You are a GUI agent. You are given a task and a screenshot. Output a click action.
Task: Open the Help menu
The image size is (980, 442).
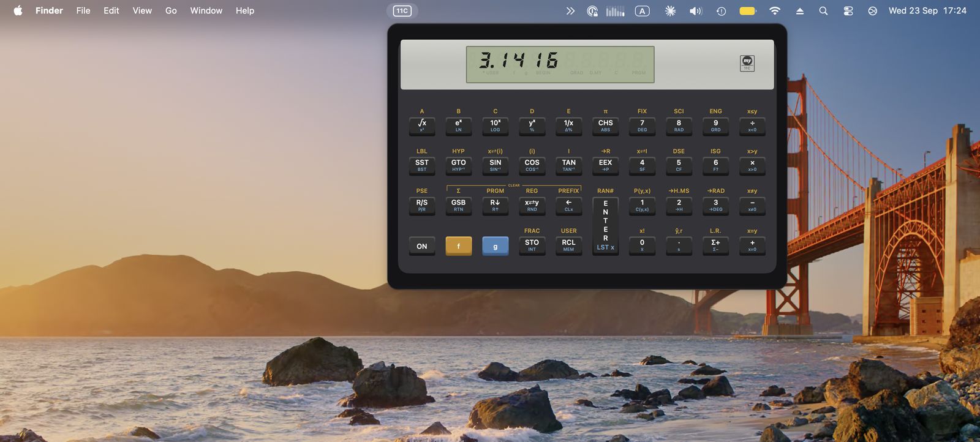[x=245, y=10]
